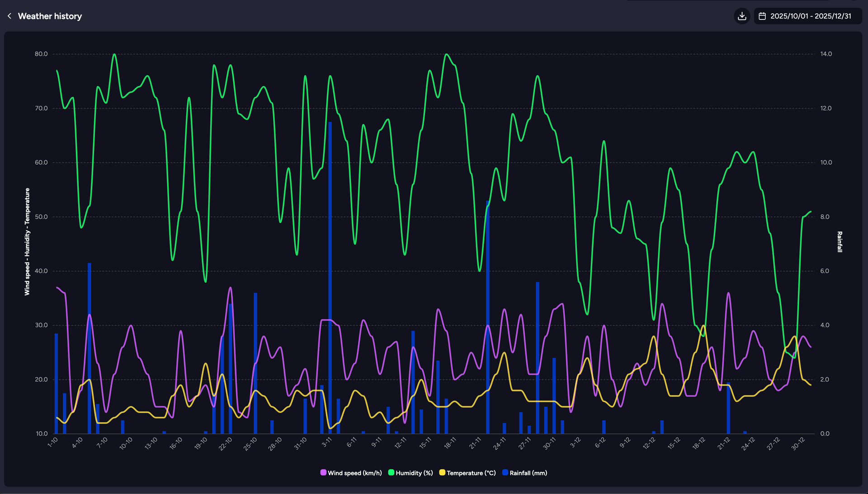868x494 pixels.
Task: Click the green Humidity legend swatch
Action: click(391, 472)
